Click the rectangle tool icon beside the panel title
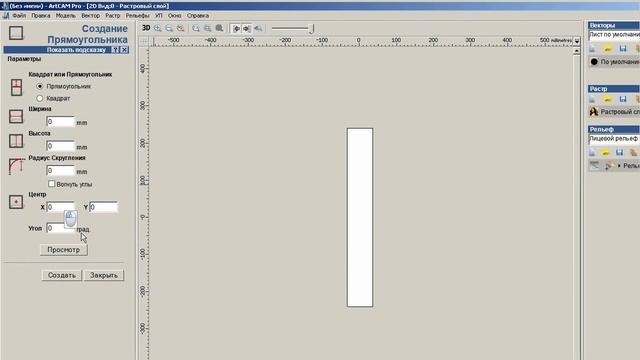 tap(16, 33)
